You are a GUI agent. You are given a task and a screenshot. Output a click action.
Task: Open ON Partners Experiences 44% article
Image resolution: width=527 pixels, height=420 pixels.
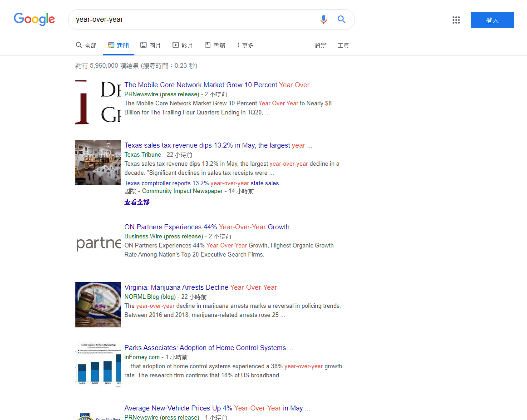[x=211, y=227]
